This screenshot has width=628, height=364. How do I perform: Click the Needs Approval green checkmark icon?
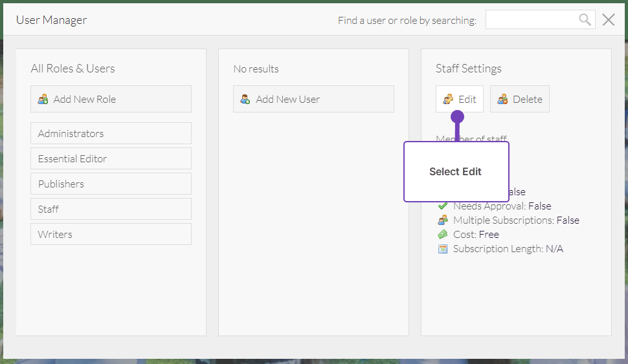pos(443,206)
